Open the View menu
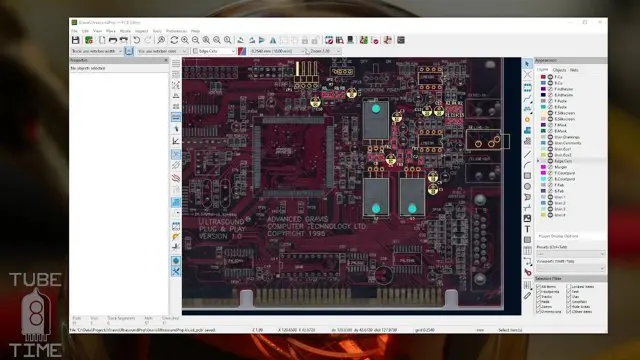 pos(97,31)
